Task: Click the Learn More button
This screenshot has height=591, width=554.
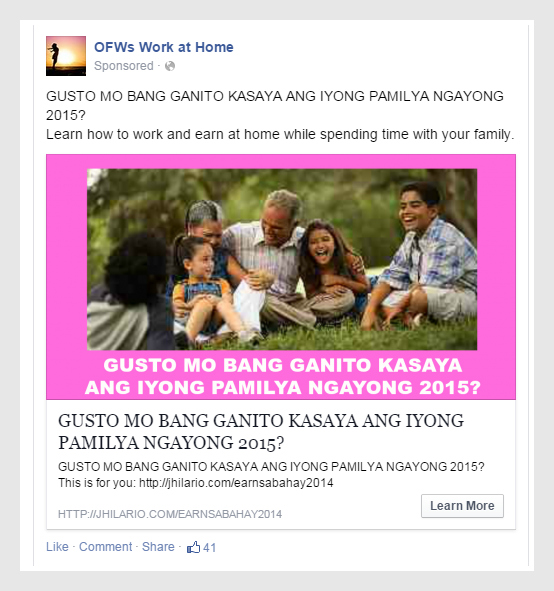Action: click(462, 506)
